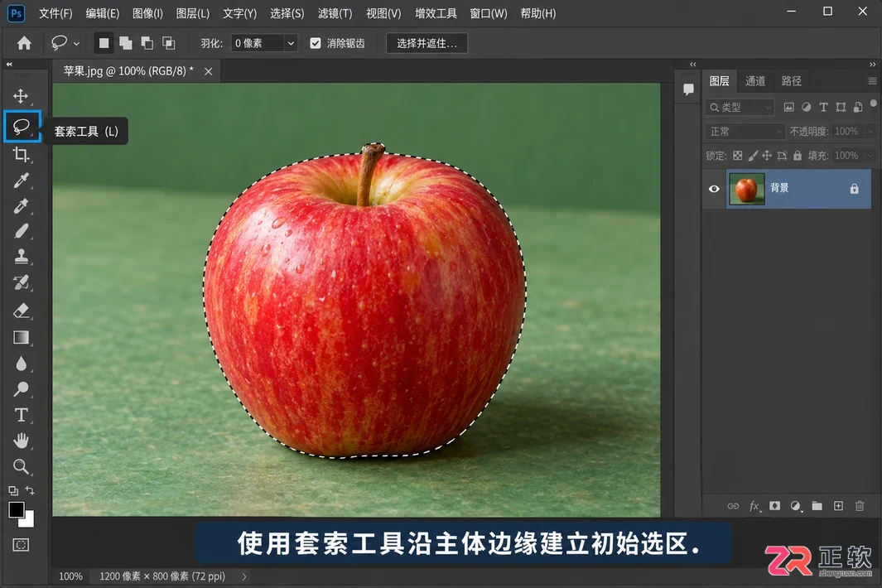This screenshot has width=882, height=588.
Task: Open the 图像(I) menu
Action: tap(147, 13)
